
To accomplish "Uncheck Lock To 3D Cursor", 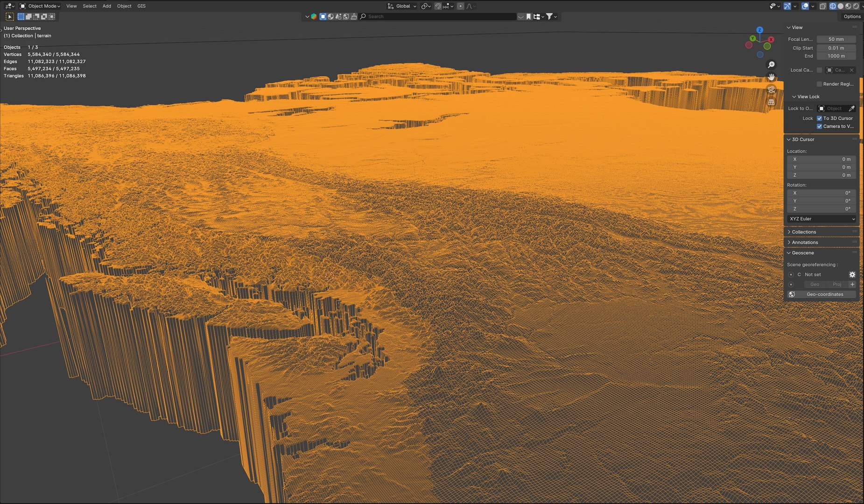I will [x=819, y=119].
